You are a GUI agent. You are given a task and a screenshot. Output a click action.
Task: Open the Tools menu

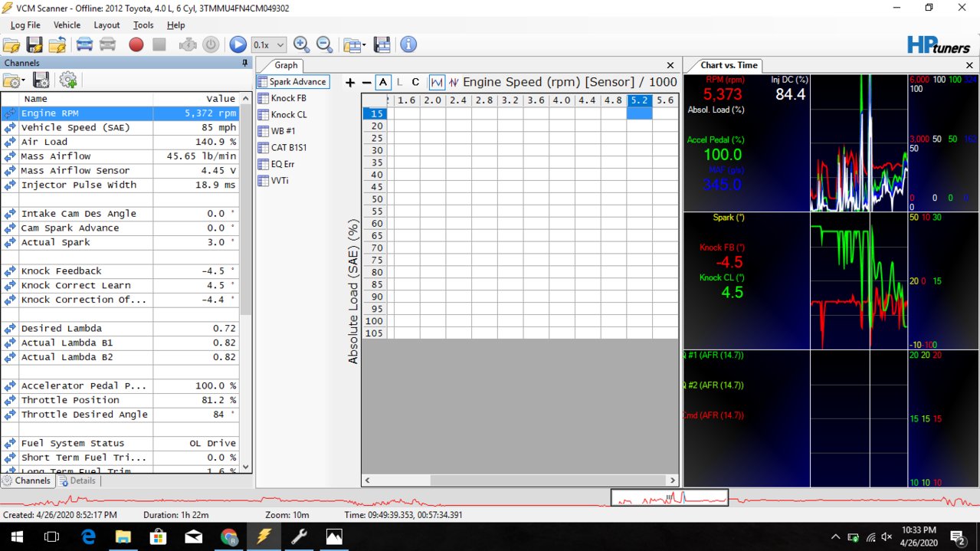coord(143,25)
